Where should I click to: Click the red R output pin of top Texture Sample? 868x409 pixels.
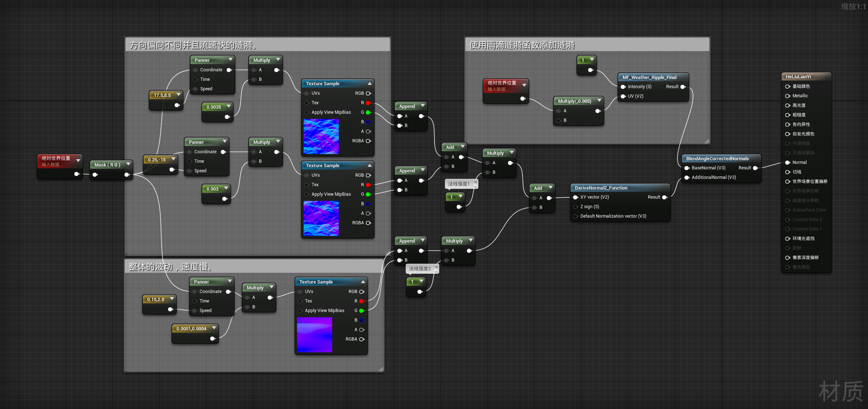(x=368, y=103)
